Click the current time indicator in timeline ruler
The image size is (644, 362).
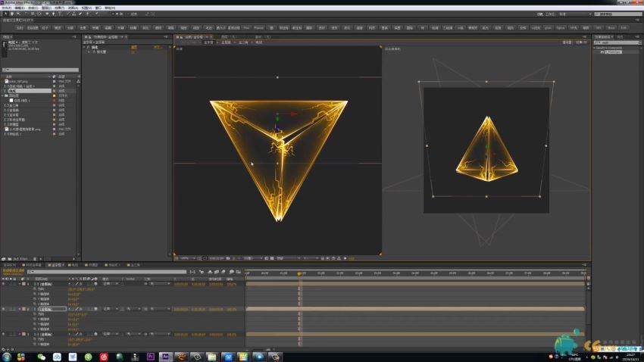tap(299, 273)
